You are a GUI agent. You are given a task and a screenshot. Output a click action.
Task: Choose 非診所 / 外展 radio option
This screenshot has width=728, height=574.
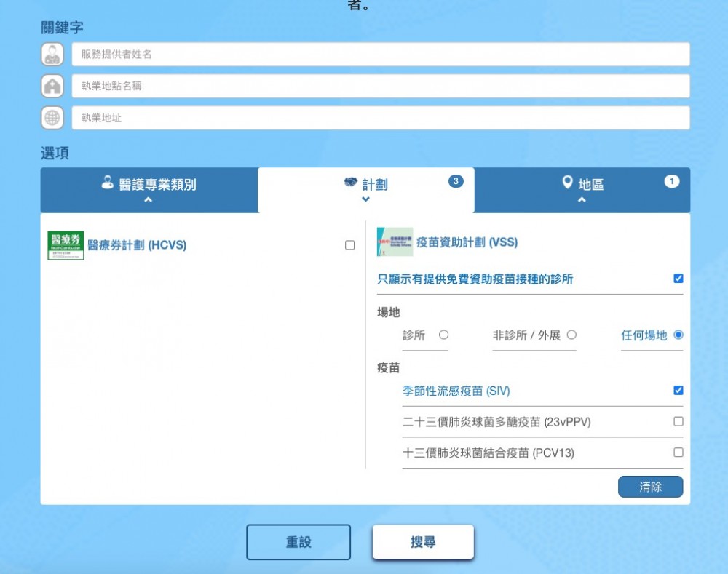(571, 335)
